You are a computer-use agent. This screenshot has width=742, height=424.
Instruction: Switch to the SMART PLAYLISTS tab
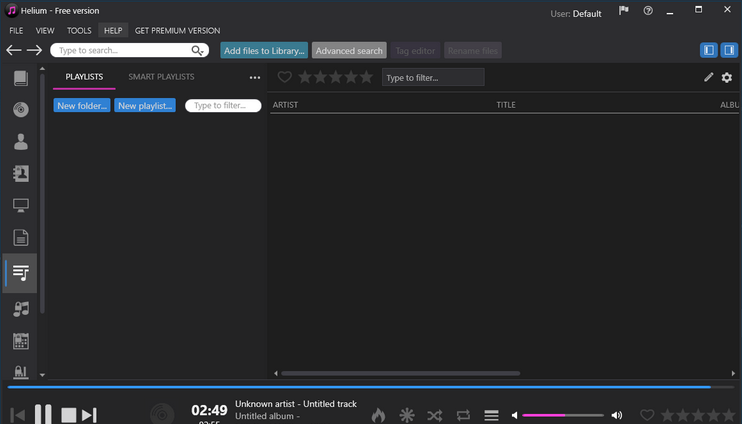click(161, 77)
